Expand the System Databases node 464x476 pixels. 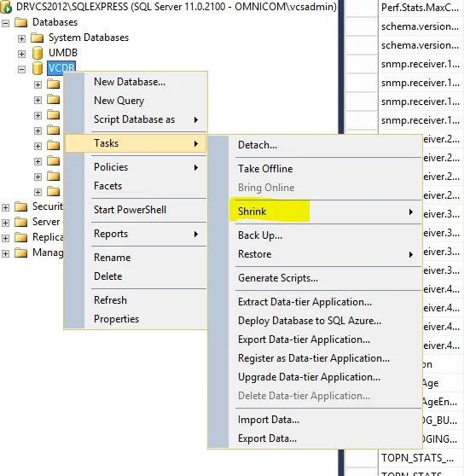point(21,38)
